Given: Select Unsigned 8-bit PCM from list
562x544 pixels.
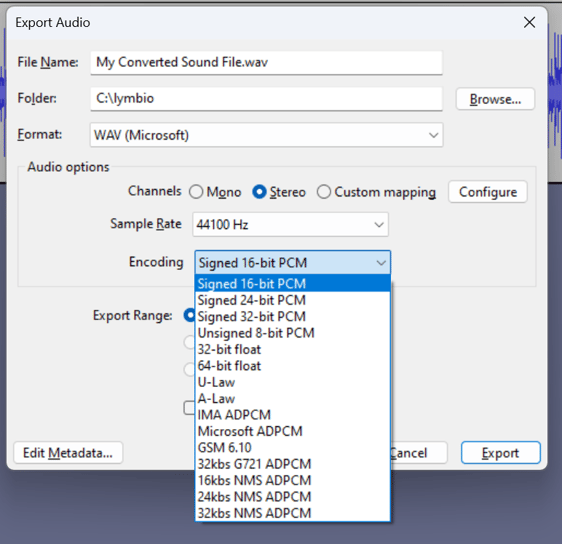Looking at the screenshot, I should [x=292, y=333].
